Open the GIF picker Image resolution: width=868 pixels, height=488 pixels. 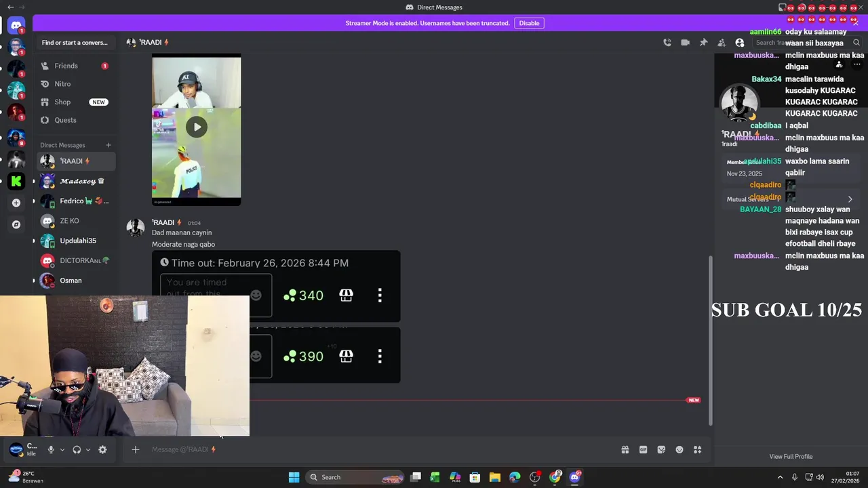[x=643, y=449]
